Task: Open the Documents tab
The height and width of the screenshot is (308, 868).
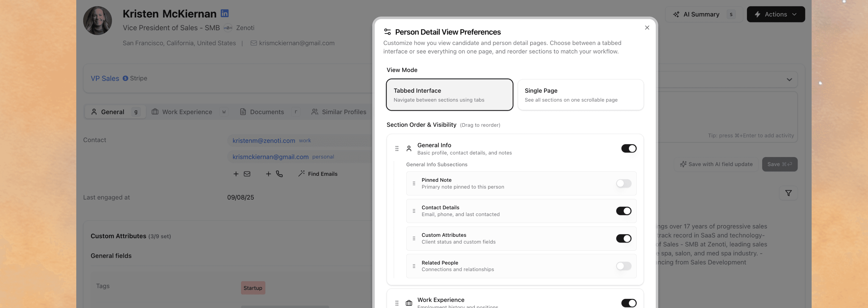Action: click(266, 112)
